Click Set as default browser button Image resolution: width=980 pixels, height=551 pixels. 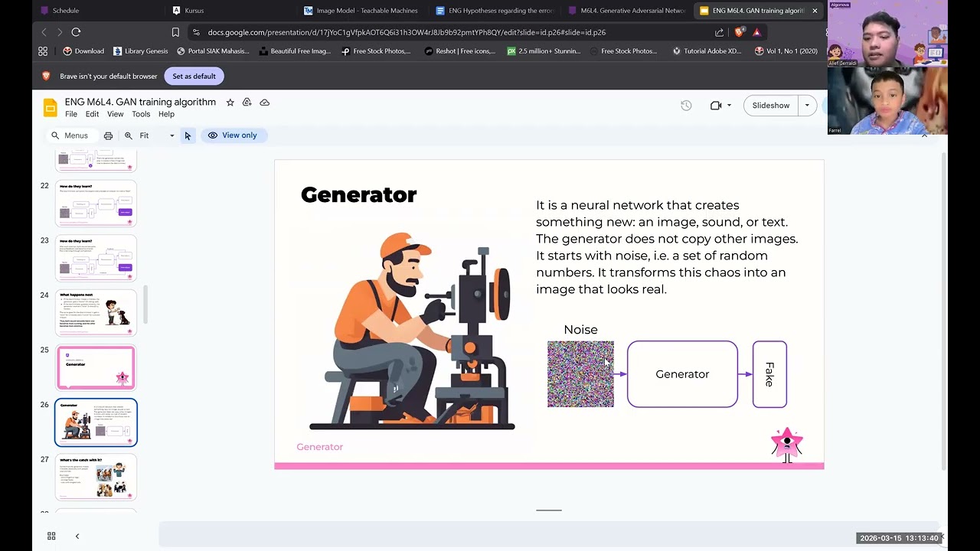tap(194, 77)
